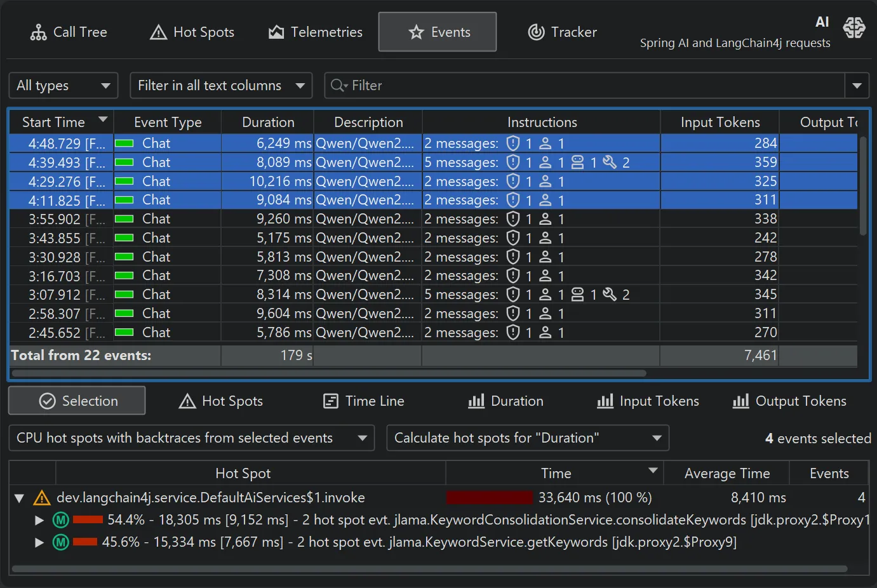Open the All types dropdown
This screenshot has height=588, width=877.
64,85
